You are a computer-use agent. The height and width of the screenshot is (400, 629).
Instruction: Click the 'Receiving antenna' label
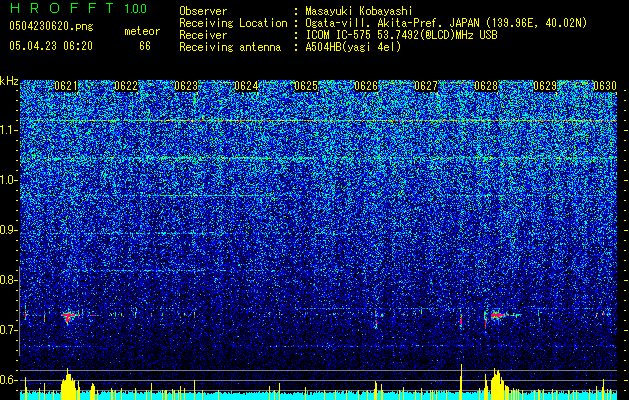click(x=230, y=47)
